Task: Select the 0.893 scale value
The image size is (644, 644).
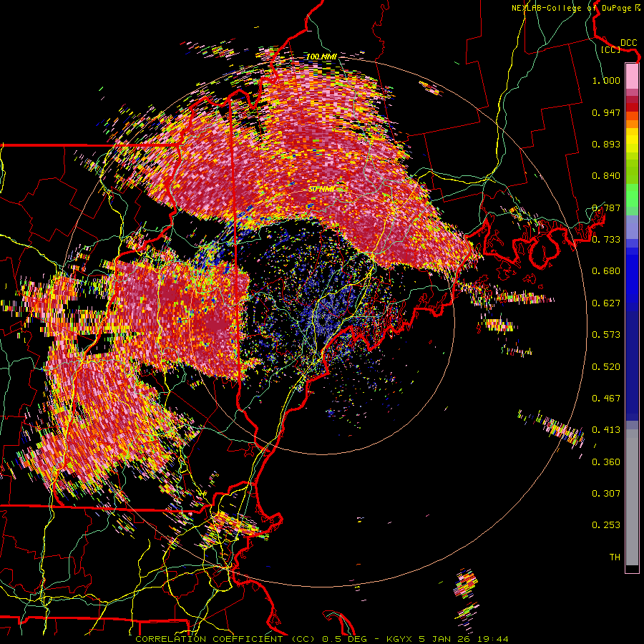Action: pyautogui.click(x=606, y=144)
